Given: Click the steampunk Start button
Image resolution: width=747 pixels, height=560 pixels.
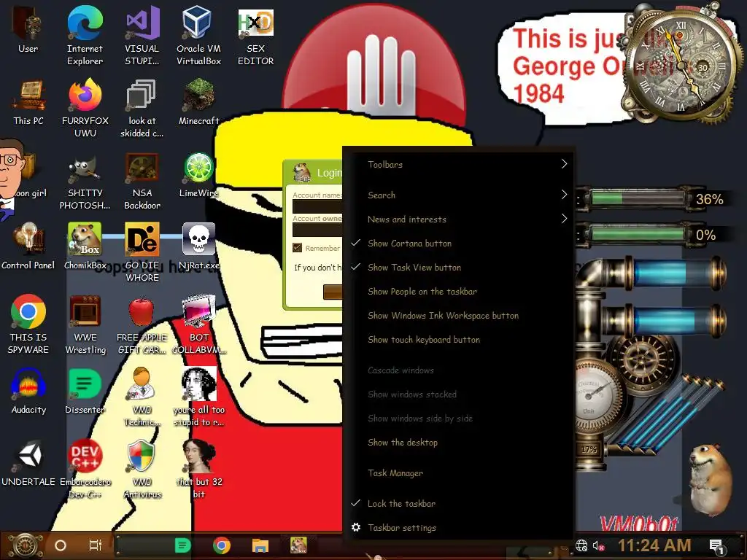Looking at the screenshot, I should [26, 545].
